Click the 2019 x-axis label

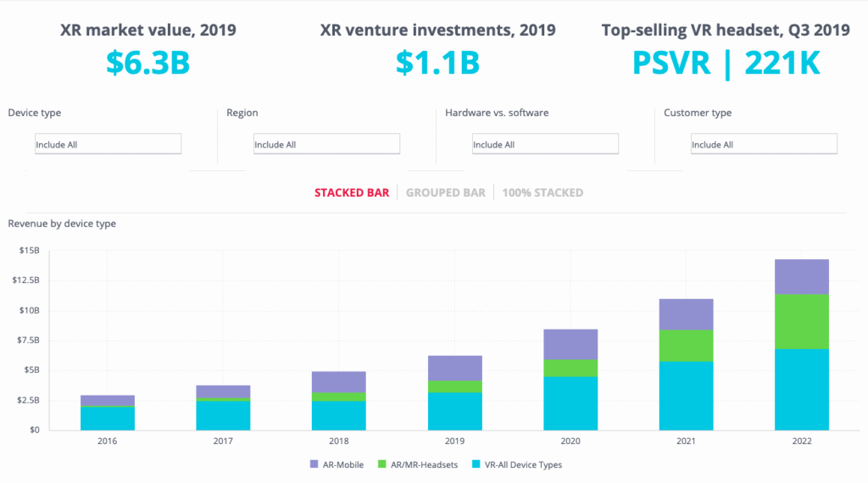click(455, 441)
